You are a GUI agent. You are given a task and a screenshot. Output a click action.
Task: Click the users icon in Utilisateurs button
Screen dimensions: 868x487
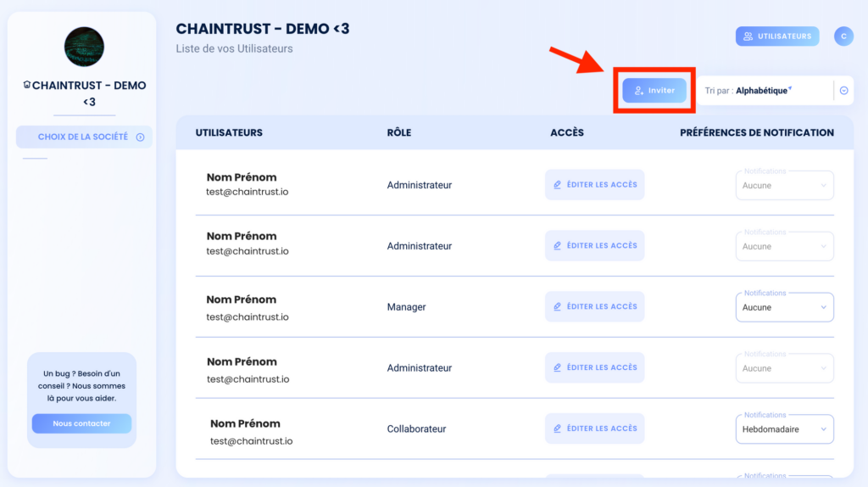[x=748, y=36]
